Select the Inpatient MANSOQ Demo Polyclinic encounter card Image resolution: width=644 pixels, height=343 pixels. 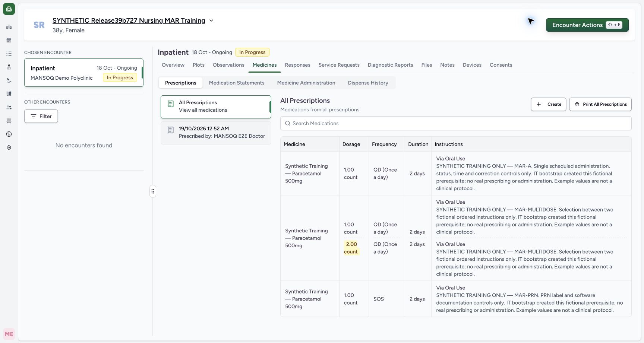pyautogui.click(x=84, y=73)
